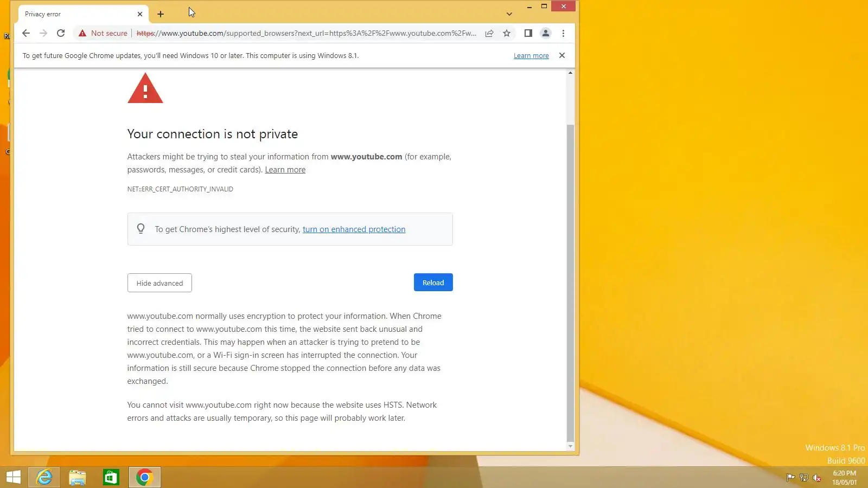
Task: Click the scrollbar up arrow
Action: coord(570,73)
